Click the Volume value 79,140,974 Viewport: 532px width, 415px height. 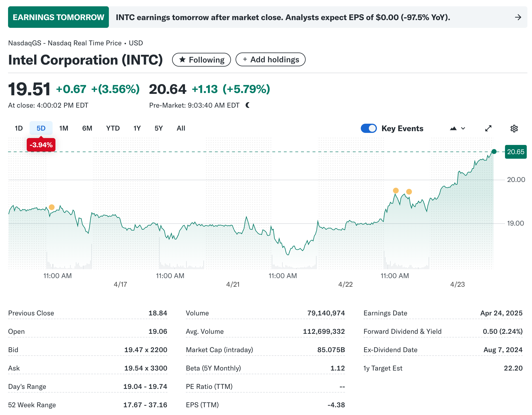[x=326, y=313]
